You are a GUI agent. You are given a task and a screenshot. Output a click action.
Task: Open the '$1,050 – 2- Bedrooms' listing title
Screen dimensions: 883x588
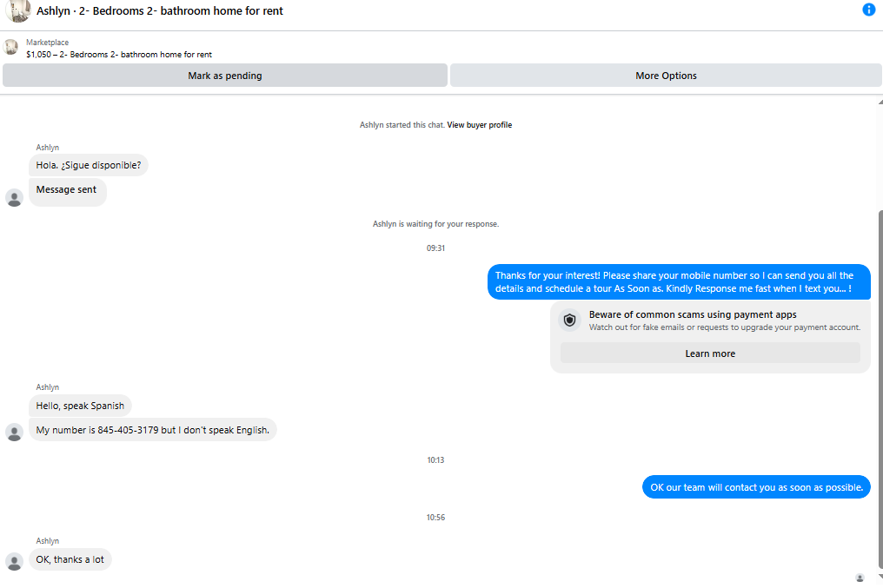119,55
